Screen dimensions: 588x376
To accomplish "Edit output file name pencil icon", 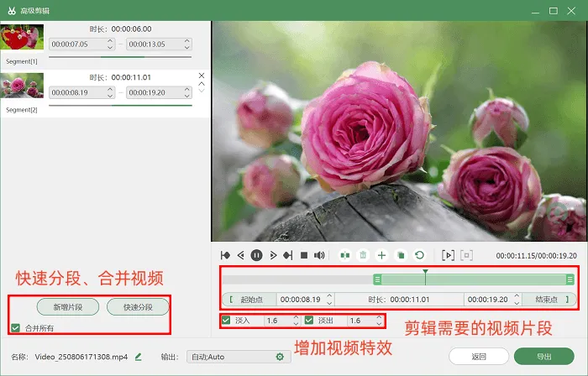I will [x=139, y=357].
